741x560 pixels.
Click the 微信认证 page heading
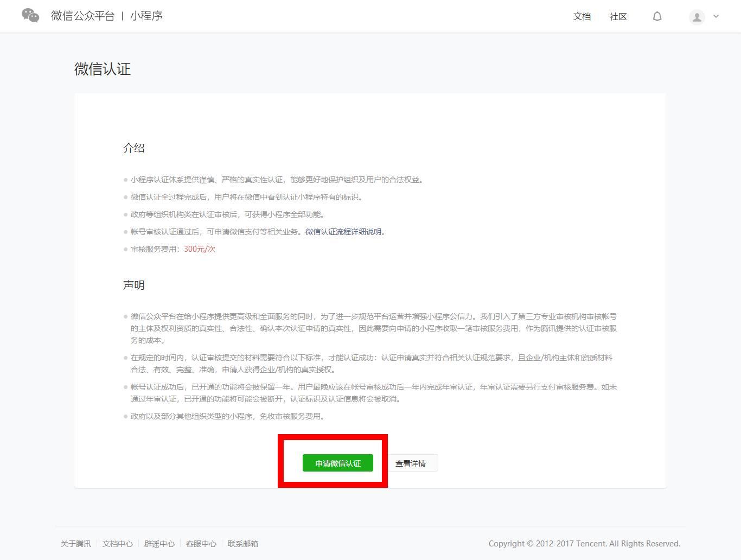point(103,69)
